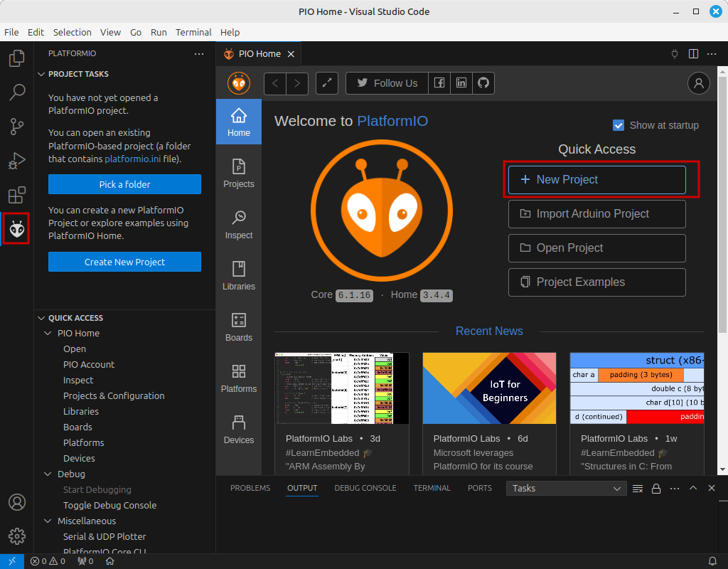
Task: Open the Libraries section in PIO sidebar
Action: click(x=239, y=277)
